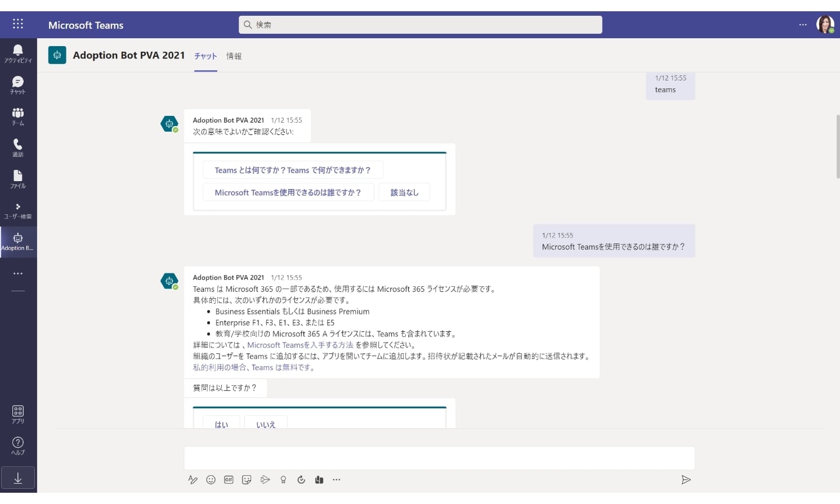This screenshot has width=840, height=504.
Task: Select Adoption Bot app in sidebar
Action: click(18, 242)
